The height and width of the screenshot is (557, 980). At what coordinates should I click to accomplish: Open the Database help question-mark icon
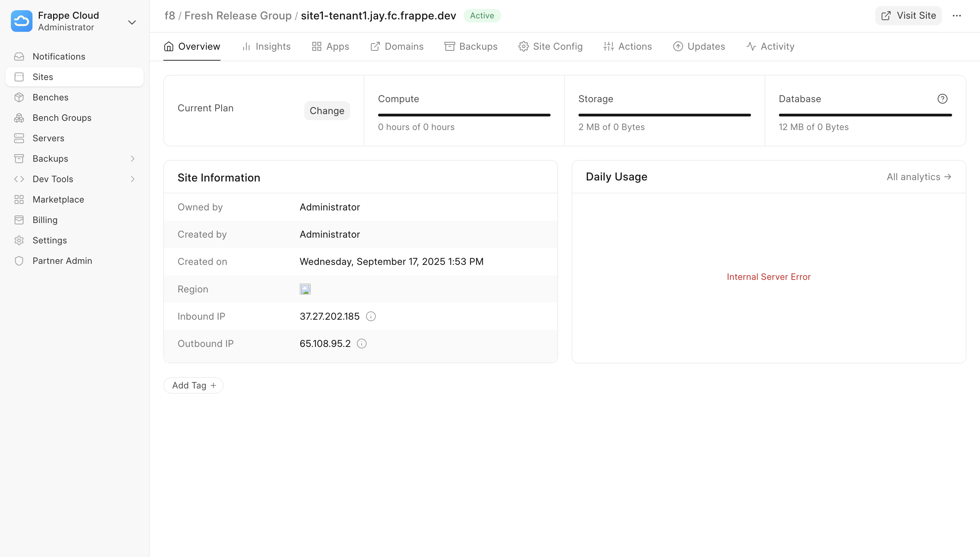943,99
